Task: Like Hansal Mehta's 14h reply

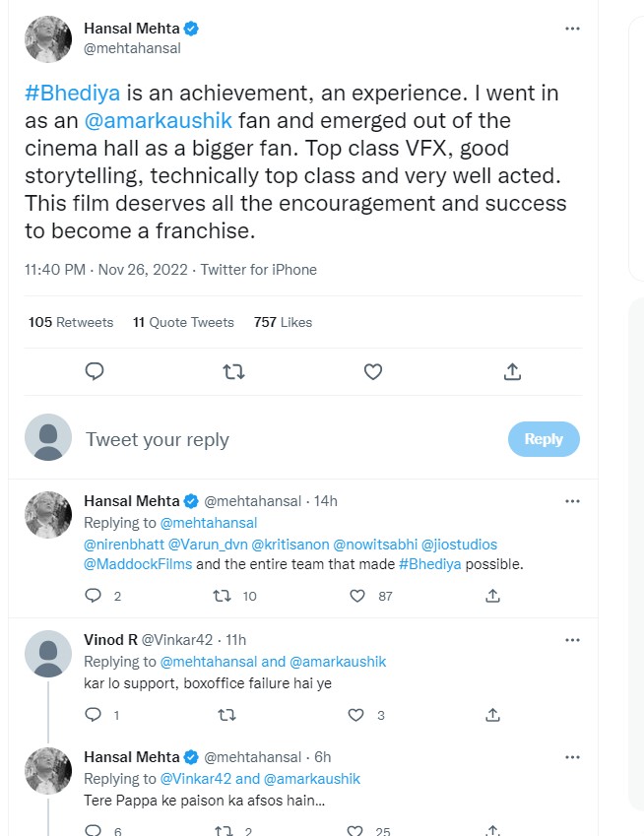Action: tap(358, 596)
